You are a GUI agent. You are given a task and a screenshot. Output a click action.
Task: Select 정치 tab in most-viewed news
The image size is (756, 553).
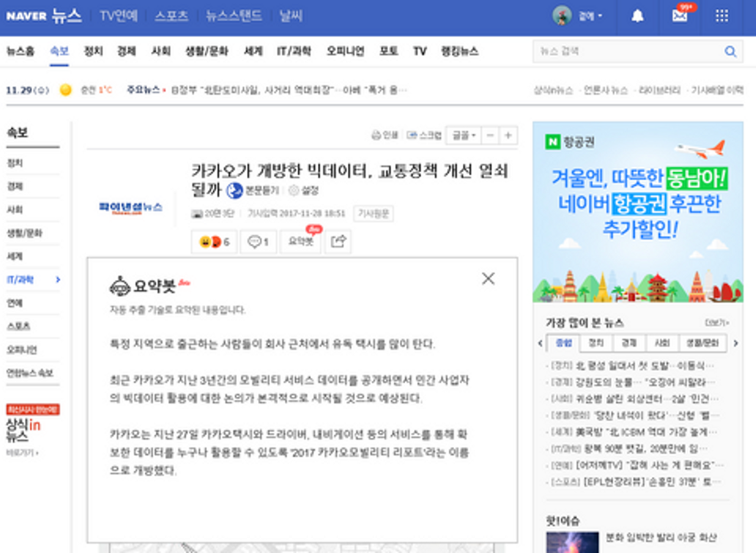point(596,343)
